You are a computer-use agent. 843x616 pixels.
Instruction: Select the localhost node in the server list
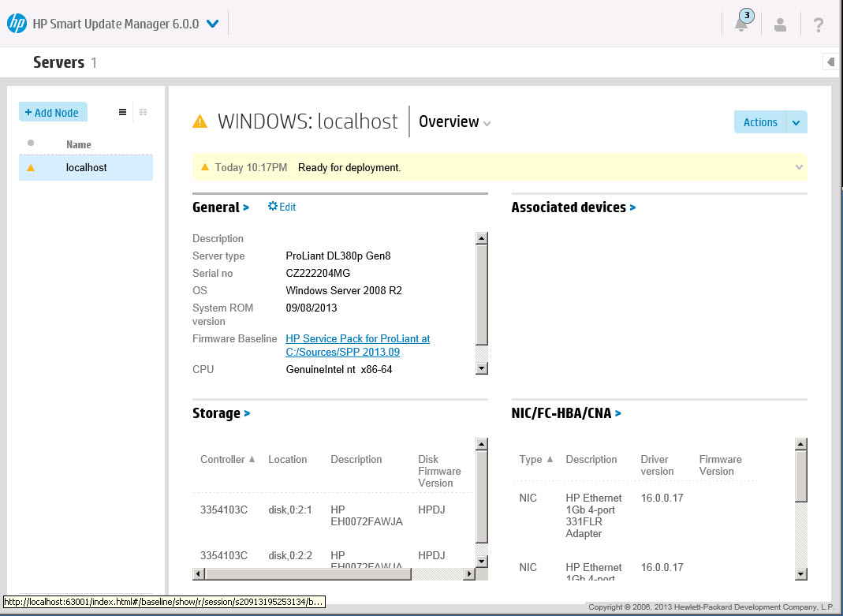coord(86,168)
